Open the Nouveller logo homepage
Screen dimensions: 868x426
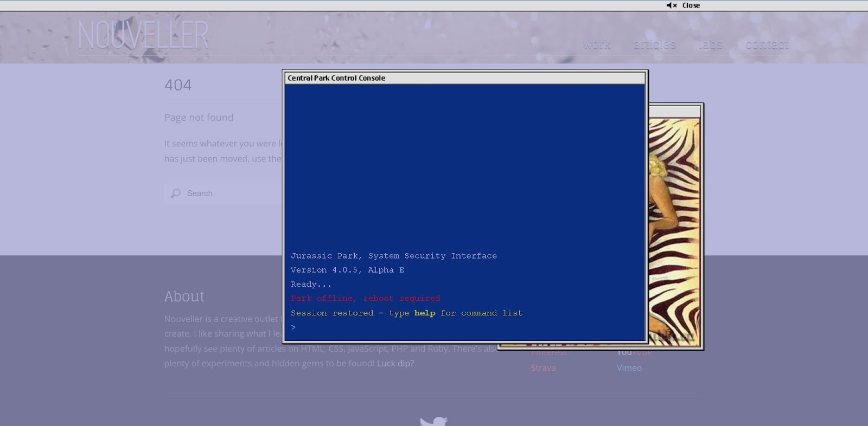pyautogui.click(x=143, y=36)
